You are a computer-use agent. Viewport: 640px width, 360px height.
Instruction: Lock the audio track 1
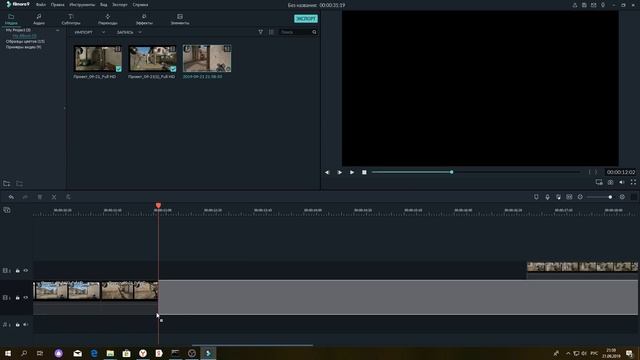pos(18,325)
